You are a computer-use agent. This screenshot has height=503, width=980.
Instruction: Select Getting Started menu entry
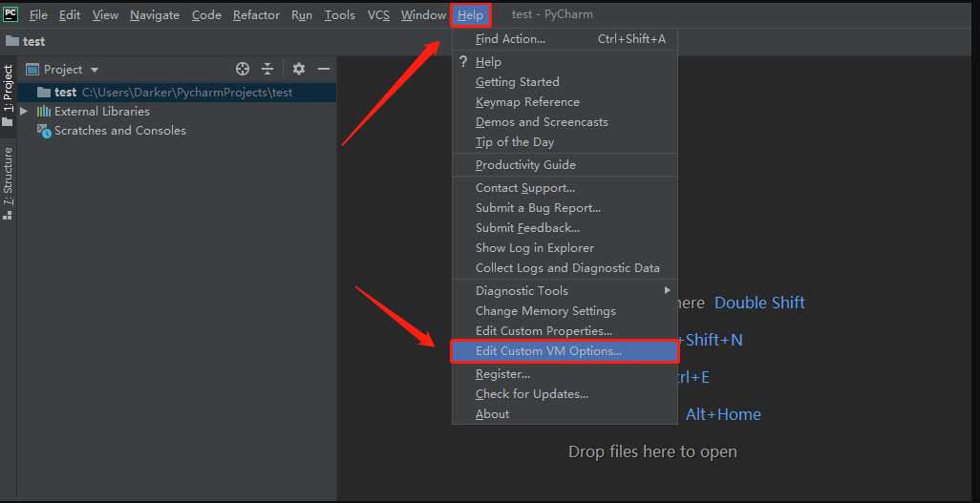(565, 82)
